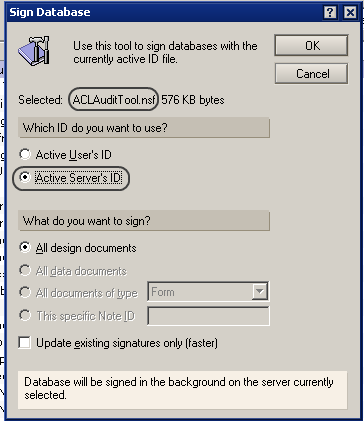Click the OK button to sign
This screenshot has height=421, width=364.
311,45
